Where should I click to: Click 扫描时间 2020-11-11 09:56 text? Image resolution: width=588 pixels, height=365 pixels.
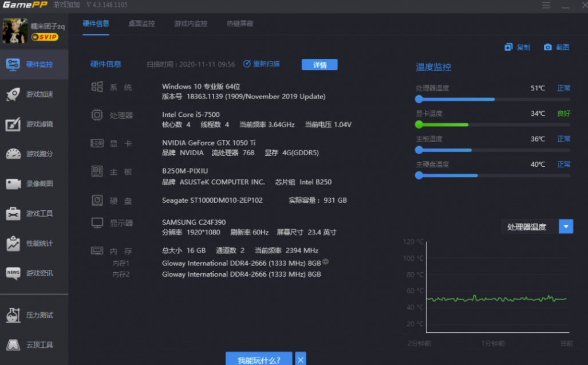click(191, 64)
